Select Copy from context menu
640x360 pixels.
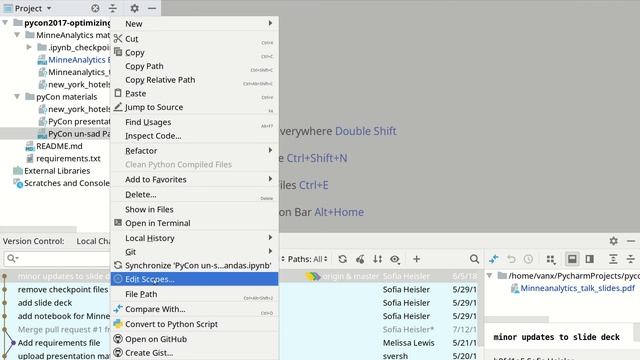pos(194,53)
